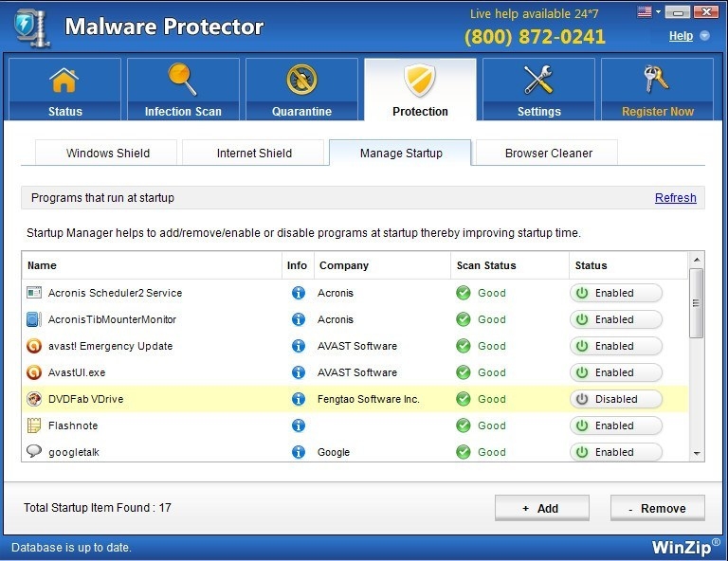The width and height of the screenshot is (728, 561).
Task: Open the Infection Scan magnifier icon
Action: tap(183, 81)
